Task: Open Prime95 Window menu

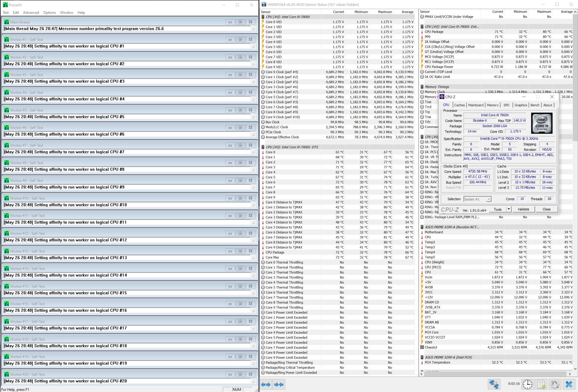Action: pos(67,12)
